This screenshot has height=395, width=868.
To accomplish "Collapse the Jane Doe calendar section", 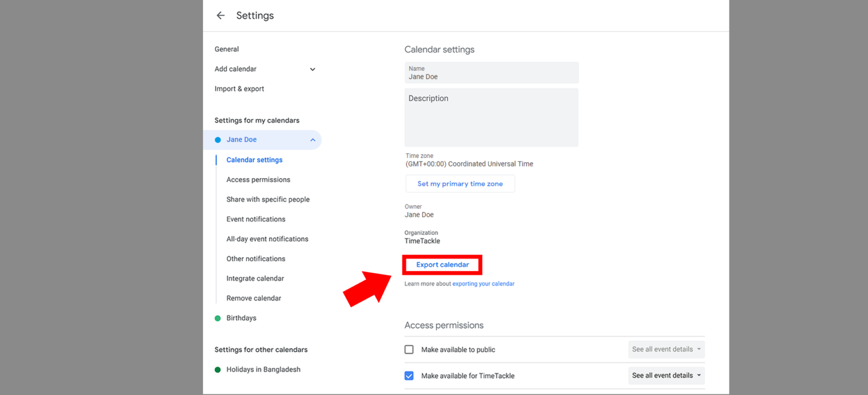I will click(312, 139).
